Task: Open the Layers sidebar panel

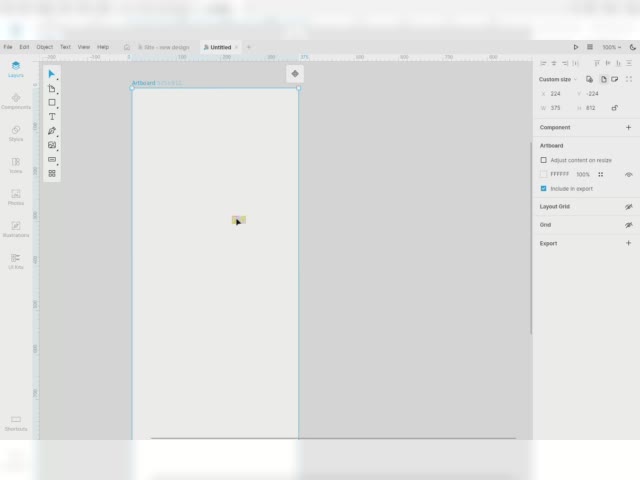Action: 16,69
